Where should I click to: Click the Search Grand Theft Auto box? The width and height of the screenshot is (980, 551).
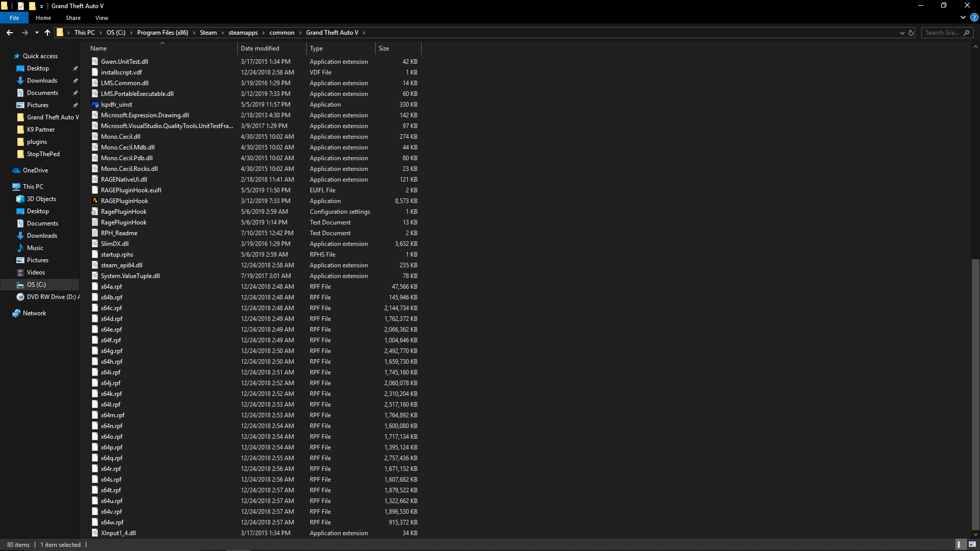942,33
